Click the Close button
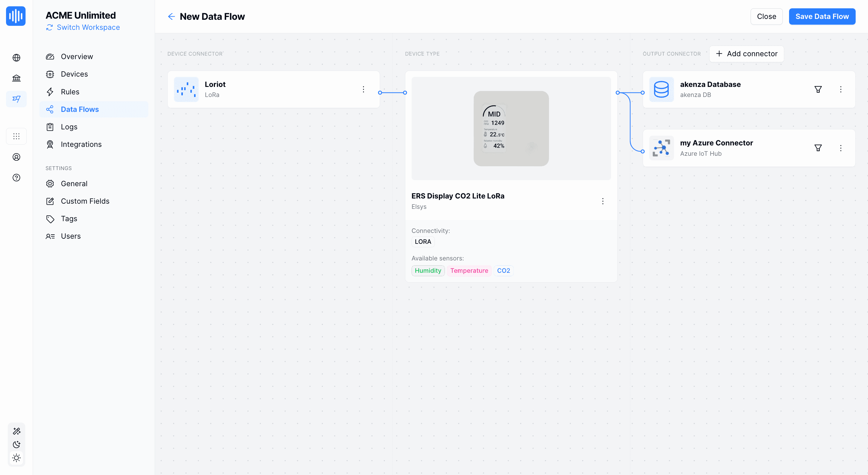Image resolution: width=868 pixels, height=475 pixels. 766,17
